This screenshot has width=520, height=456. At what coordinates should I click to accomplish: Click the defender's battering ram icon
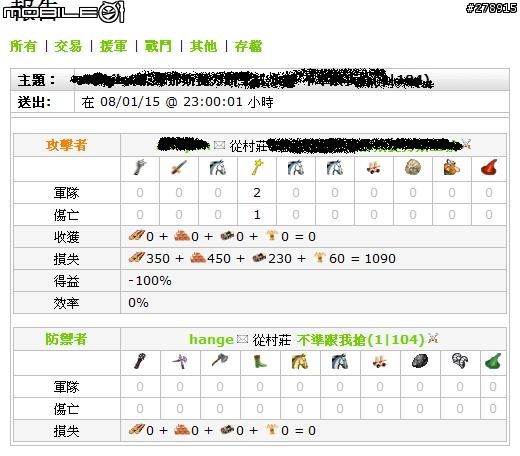point(380,362)
